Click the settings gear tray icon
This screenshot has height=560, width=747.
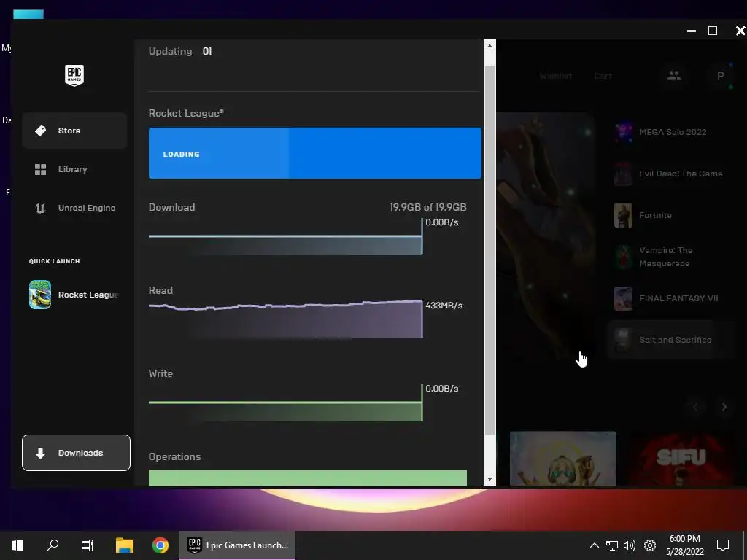pyautogui.click(x=650, y=545)
